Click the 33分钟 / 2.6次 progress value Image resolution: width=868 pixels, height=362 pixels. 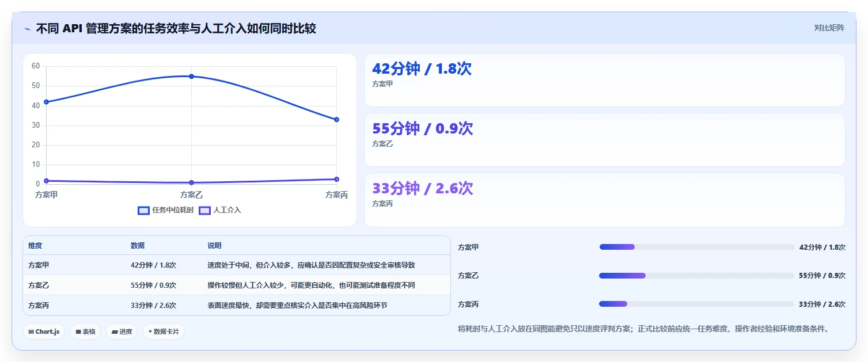pyautogui.click(x=822, y=304)
